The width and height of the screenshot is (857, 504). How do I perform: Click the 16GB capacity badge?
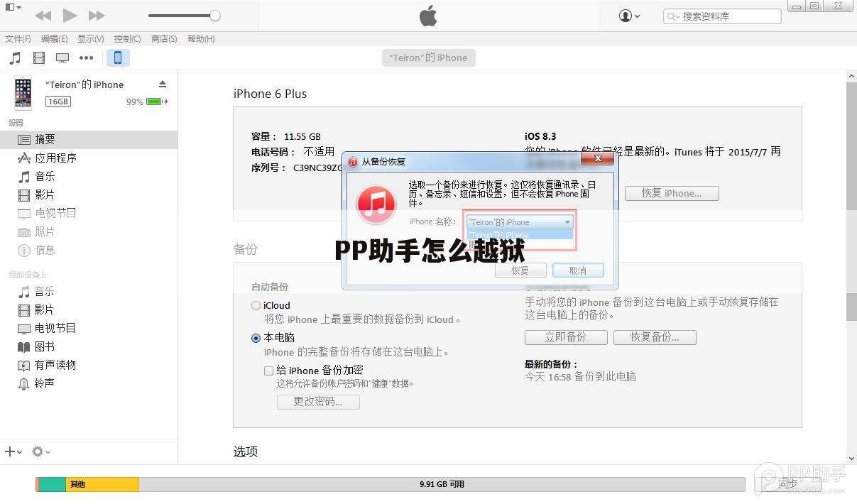tap(58, 102)
